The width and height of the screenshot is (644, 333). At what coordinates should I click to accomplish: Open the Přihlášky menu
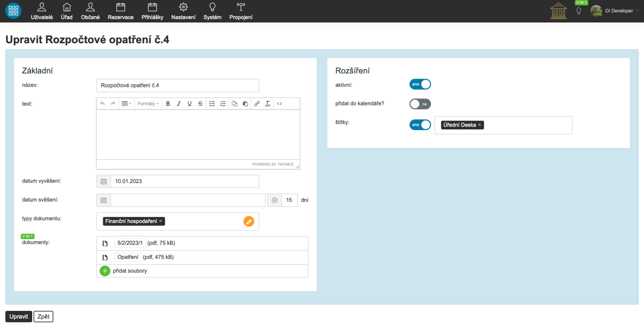pyautogui.click(x=152, y=11)
